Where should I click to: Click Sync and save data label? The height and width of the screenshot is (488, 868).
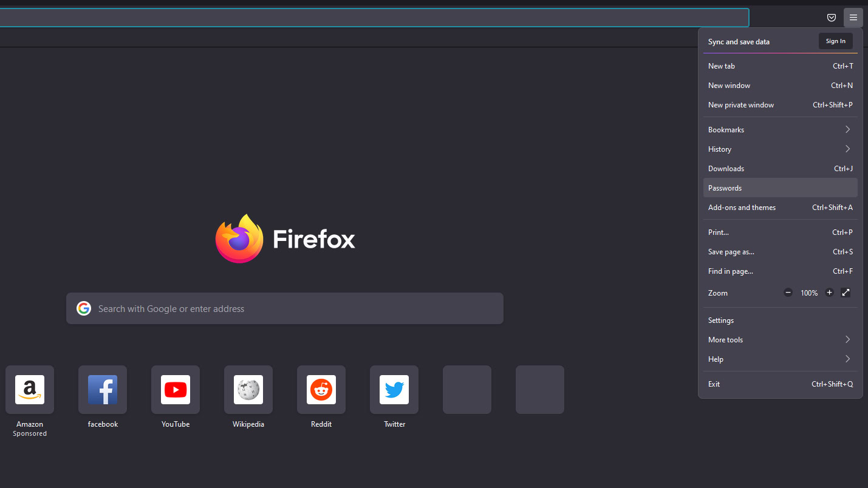pyautogui.click(x=739, y=42)
